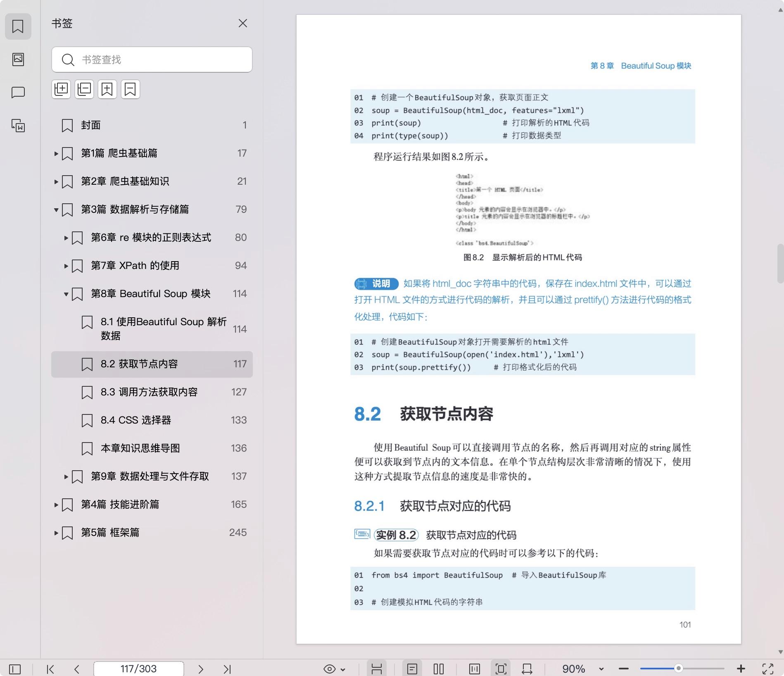Expand 第7章 XPath 的使用 bookmark
This screenshot has width=784, height=676.
click(x=66, y=266)
